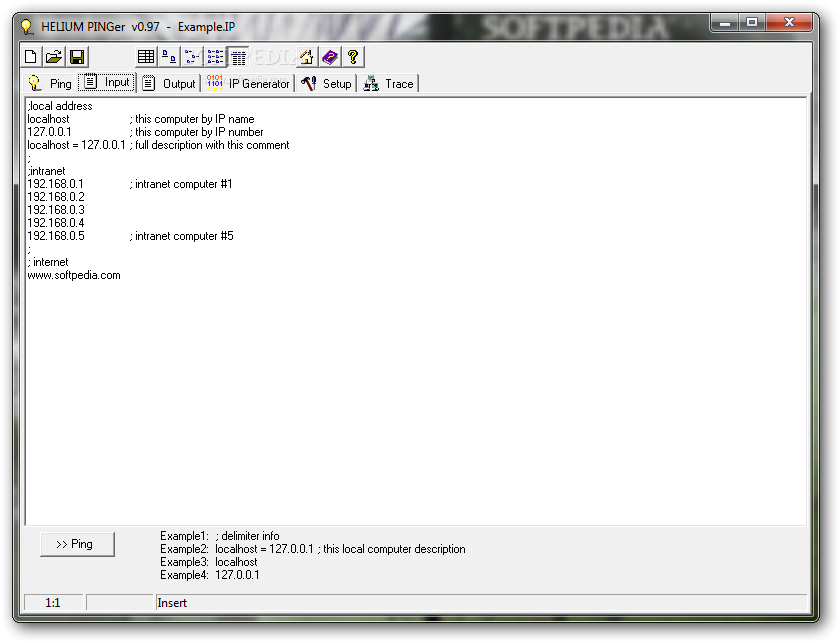
Task: Click the 192.168.0.4 entry
Action: (56, 223)
